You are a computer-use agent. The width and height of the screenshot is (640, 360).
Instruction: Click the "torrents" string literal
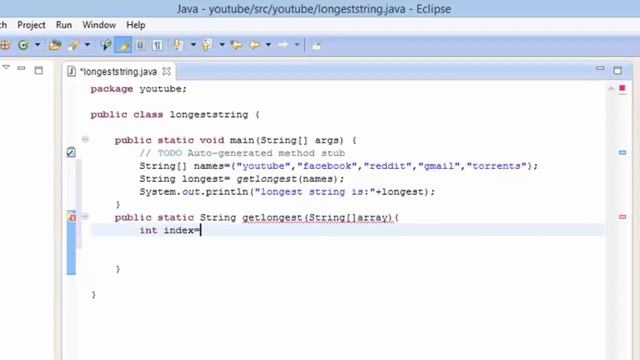[496, 166]
